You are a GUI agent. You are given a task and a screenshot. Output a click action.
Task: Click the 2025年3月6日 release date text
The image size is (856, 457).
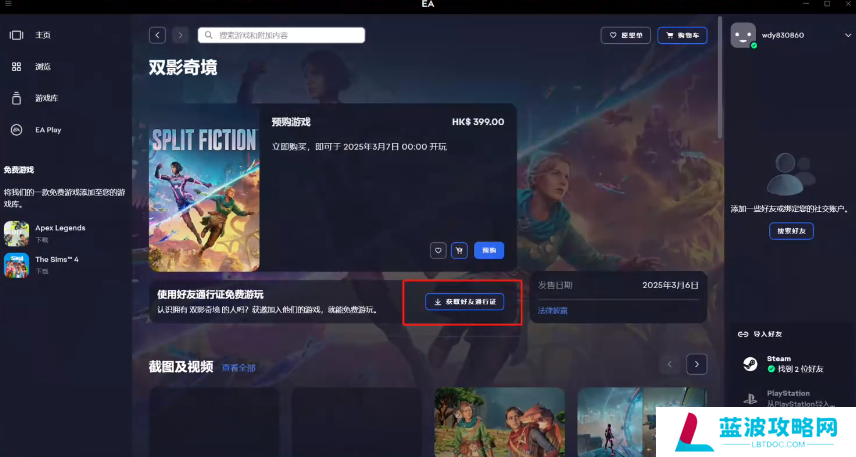coord(670,285)
